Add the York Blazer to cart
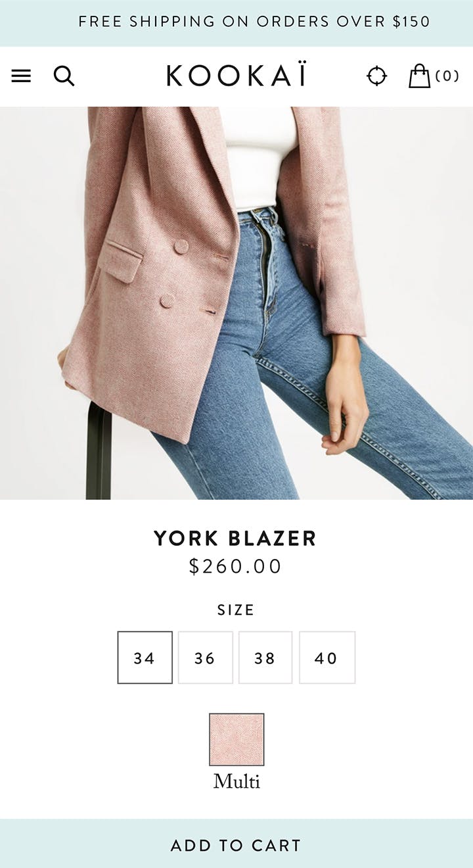 (236, 844)
